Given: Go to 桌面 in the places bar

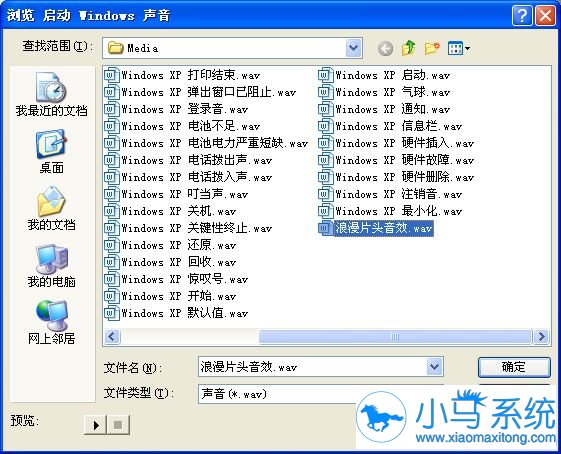Looking at the screenshot, I should (52, 152).
